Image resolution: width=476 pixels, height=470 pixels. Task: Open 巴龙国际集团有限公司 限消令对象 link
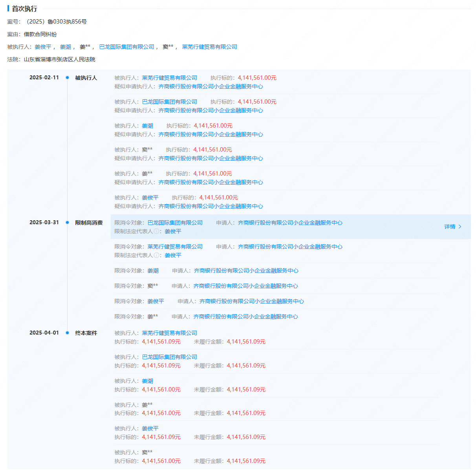(x=175, y=223)
